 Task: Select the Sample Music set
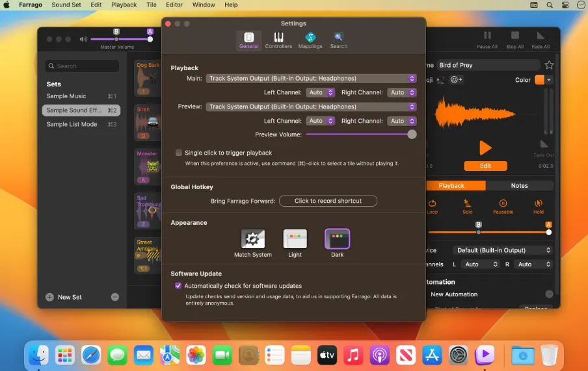[81, 96]
